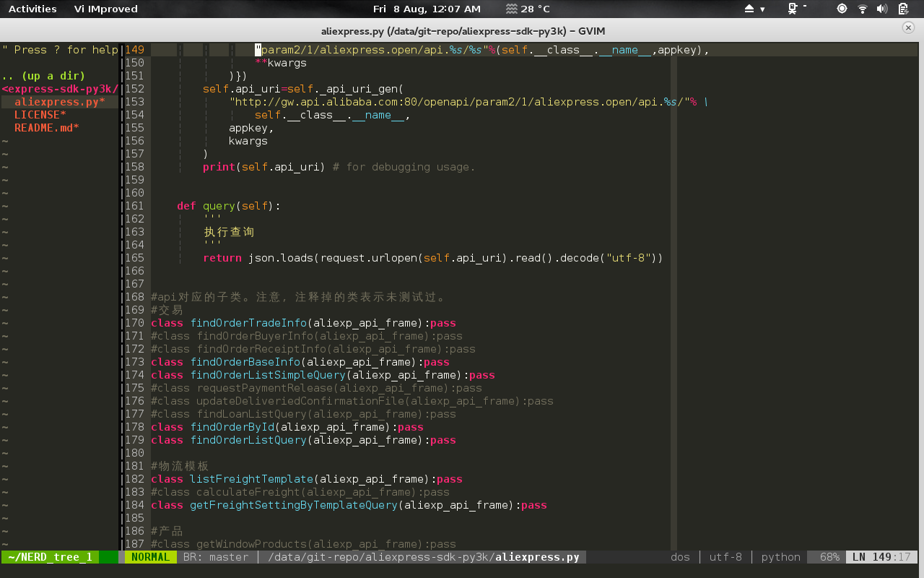This screenshot has width=924, height=578.
Task: Click class findOrderListSimpleQuery
Action: (323, 375)
